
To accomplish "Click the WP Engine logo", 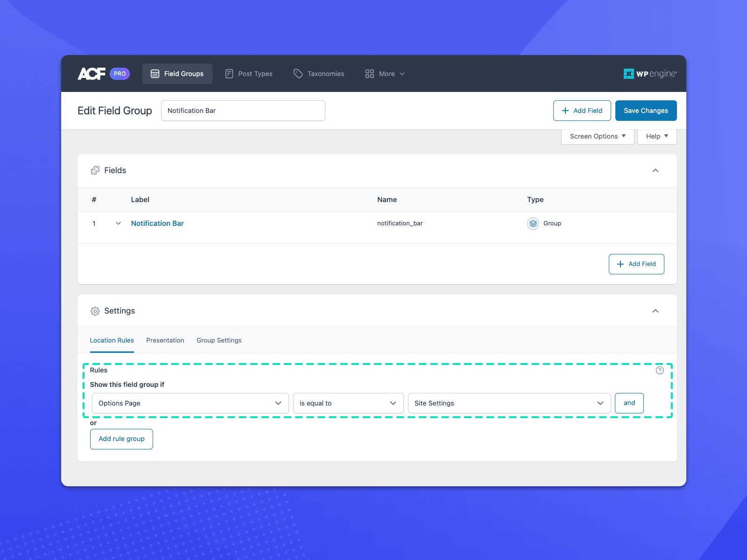I will 650,74.
